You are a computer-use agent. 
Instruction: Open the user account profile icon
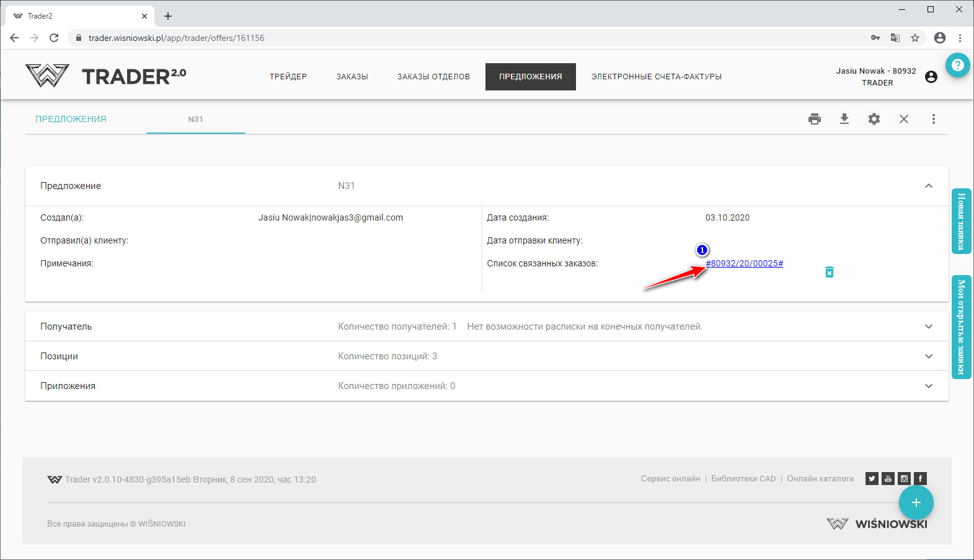(931, 77)
